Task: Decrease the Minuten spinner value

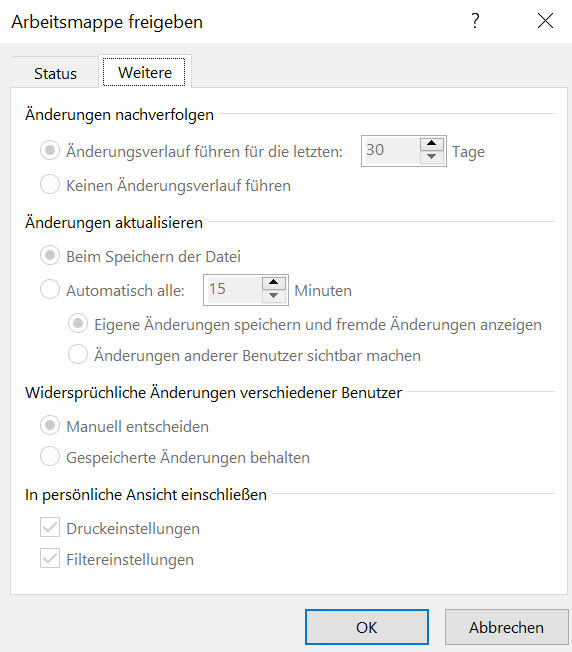Action: (274, 296)
